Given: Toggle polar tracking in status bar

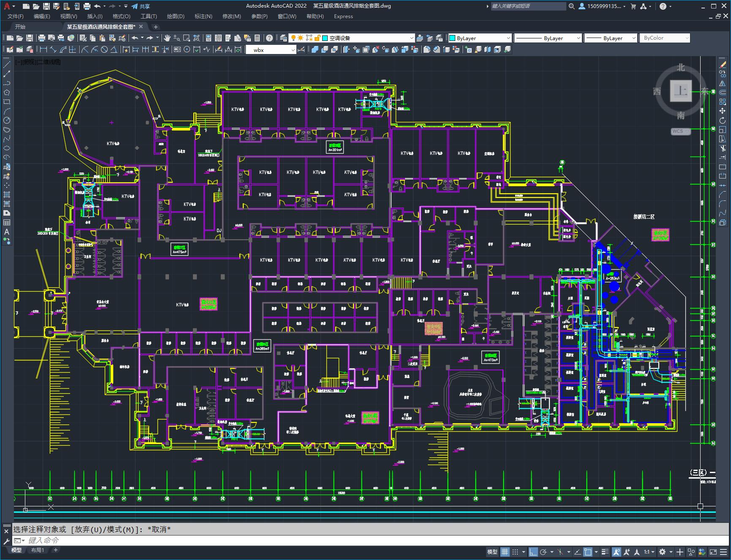Looking at the screenshot, I should pos(543,552).
